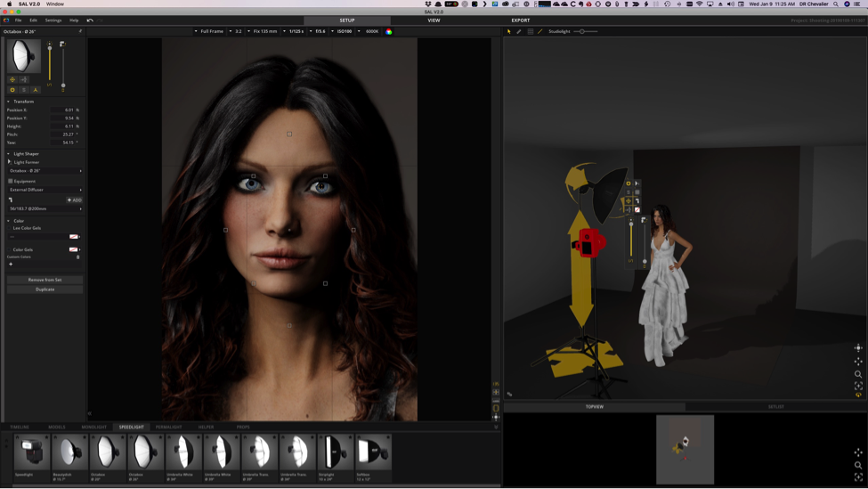Click the zoom magnifier in the 3D view
Image resolution: width=868 pixels, height=489 pixels.
858,374
